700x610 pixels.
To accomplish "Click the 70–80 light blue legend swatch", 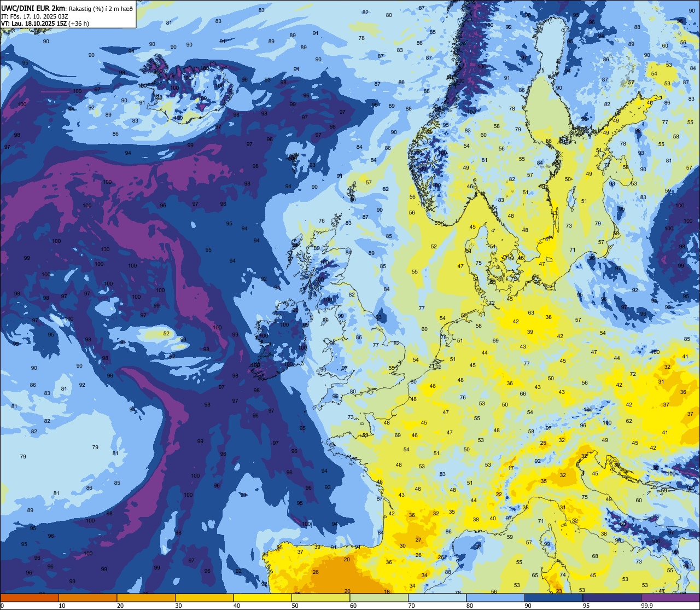I will 437,597.
